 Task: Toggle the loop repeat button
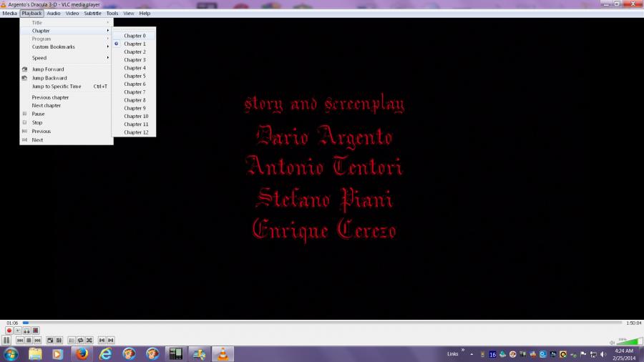point(80,341)
